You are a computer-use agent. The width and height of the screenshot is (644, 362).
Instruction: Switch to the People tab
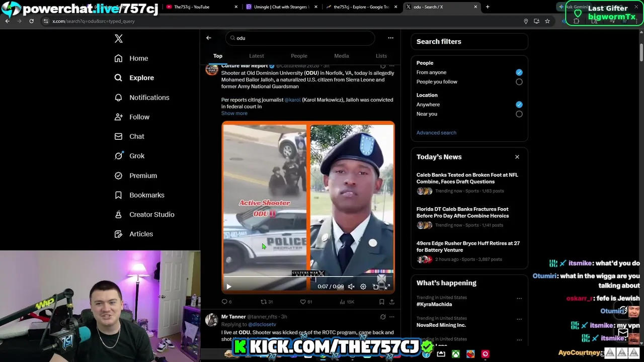pos(299,56)
